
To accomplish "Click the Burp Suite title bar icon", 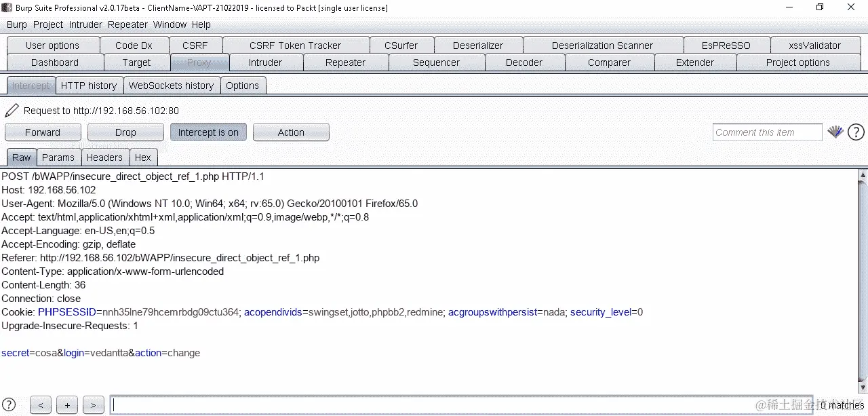I will (x=7, y=8).
